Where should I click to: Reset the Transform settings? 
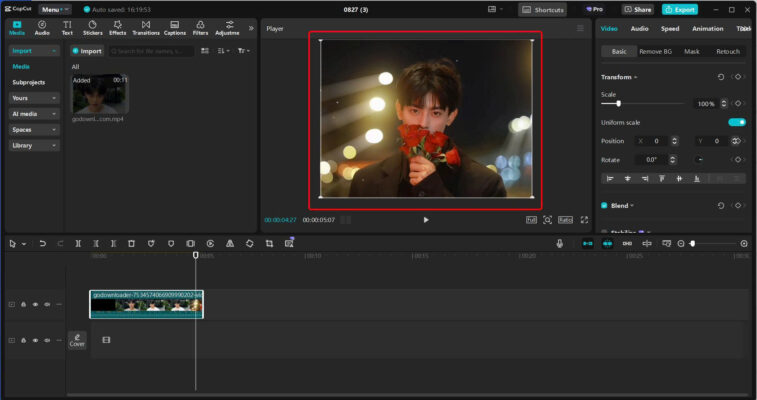tap(721, 77)
